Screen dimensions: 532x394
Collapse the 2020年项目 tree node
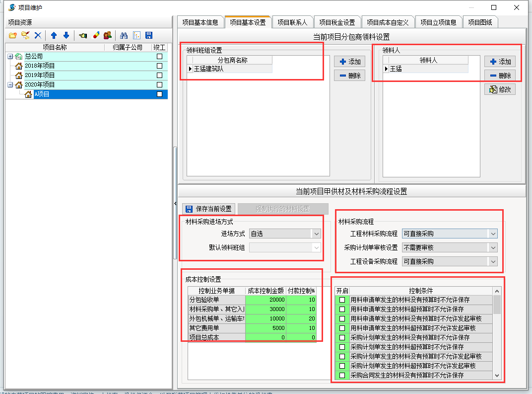pos(10,85)
